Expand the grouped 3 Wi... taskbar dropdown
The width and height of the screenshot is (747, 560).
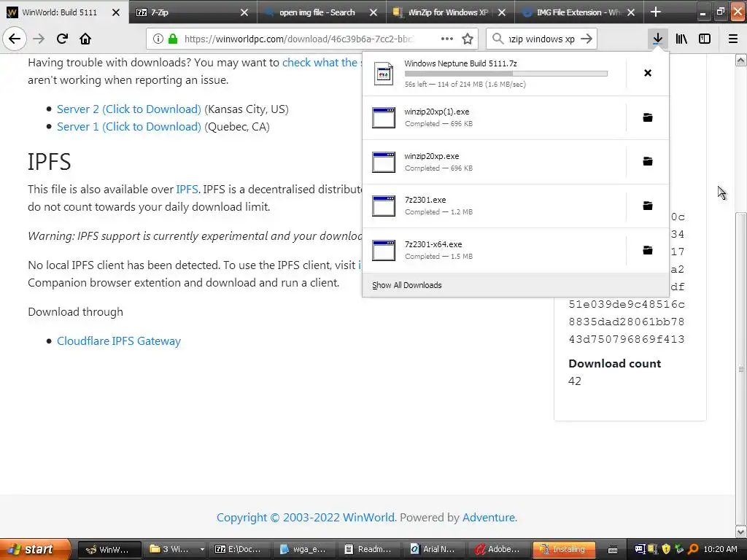pyautogui.click(x=202, y=549)
